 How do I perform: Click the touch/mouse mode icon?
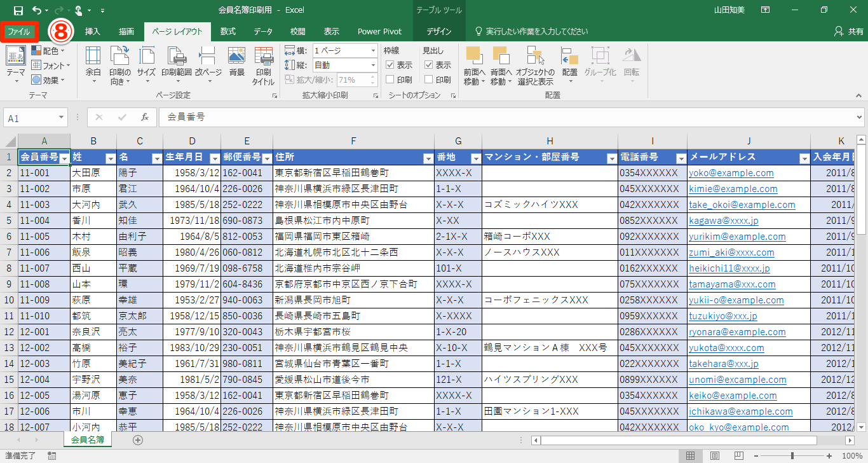click(79, 10)
